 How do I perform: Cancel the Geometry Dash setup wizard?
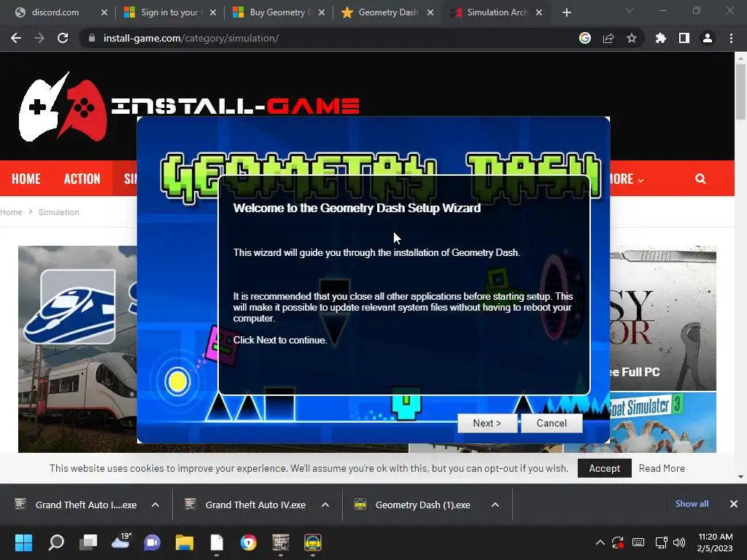click(551, 423)
